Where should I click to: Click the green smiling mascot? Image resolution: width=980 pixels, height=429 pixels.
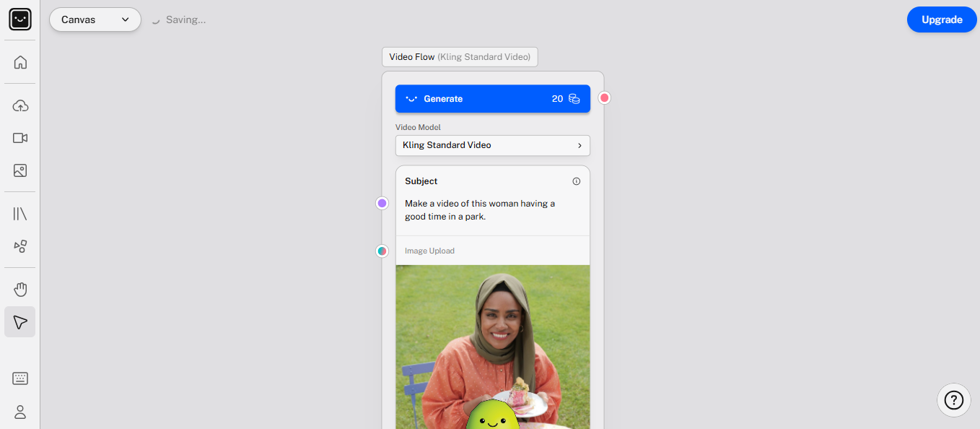click(493, 416)
